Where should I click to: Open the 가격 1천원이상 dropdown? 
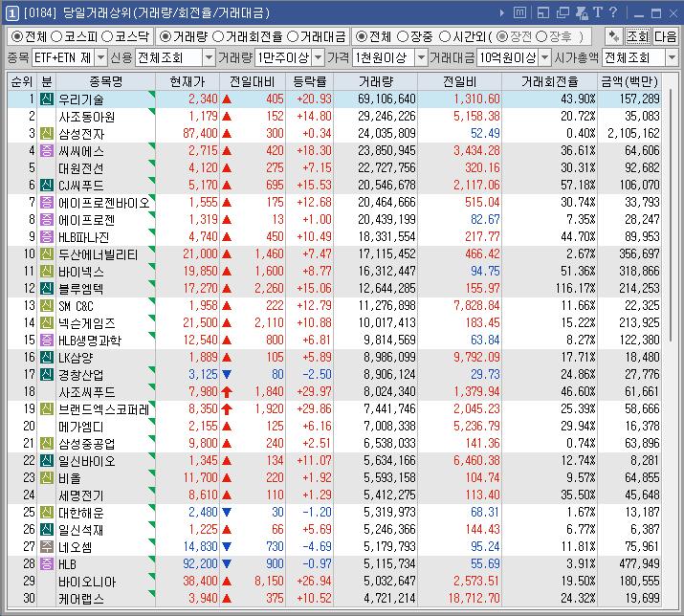pos(421,57)
